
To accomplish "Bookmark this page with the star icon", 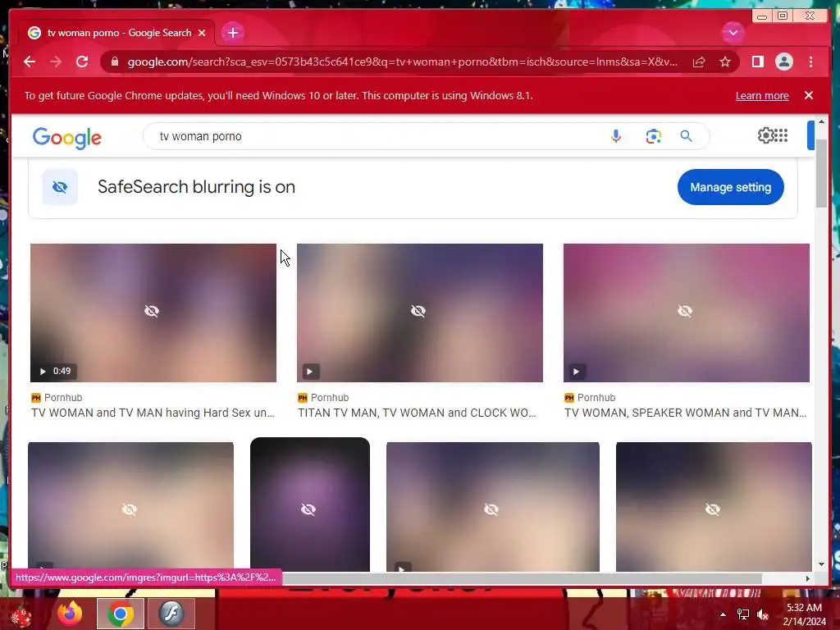I will pyautogui.click(x=725, y=62).
